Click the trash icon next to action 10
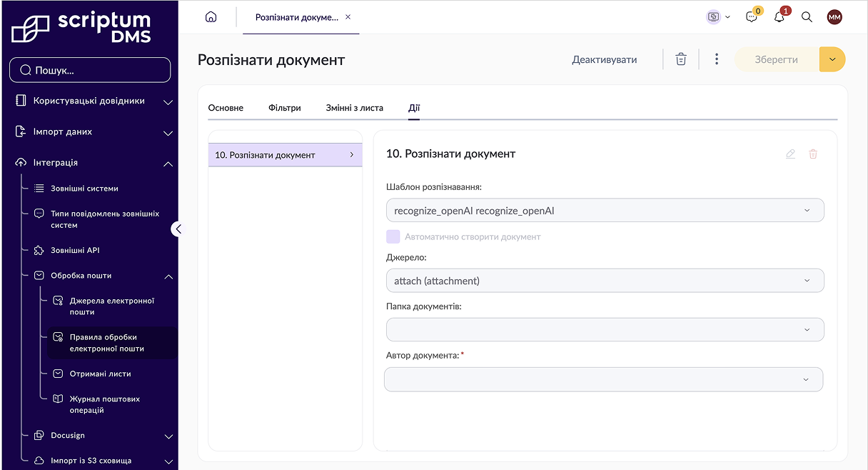 tap(813, 154)
